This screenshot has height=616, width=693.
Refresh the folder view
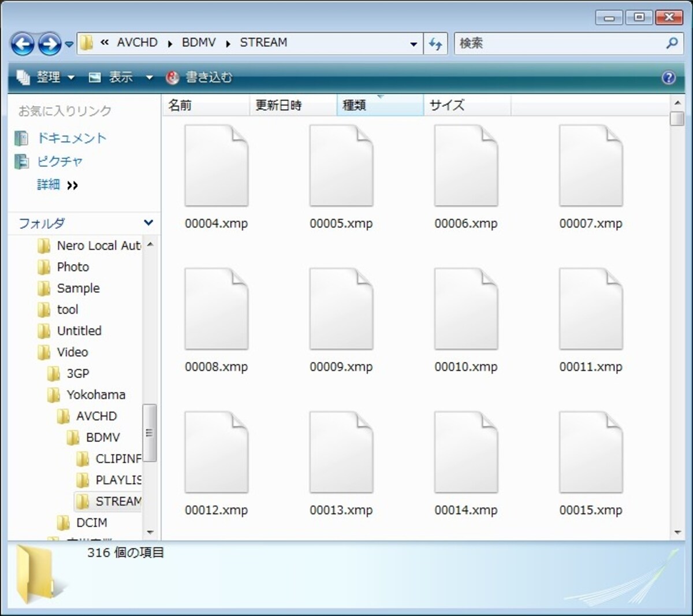click(435, 43)
